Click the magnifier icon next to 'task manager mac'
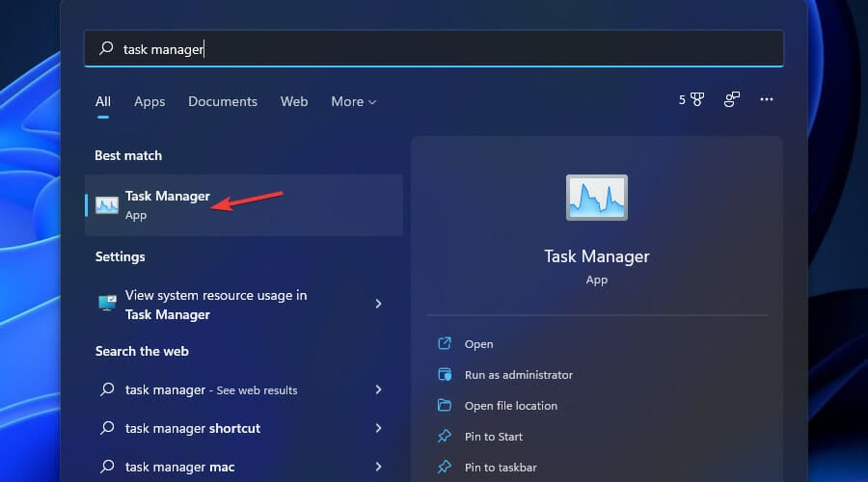The width and height of the screenshot is (868, 482). coord(107,467)
